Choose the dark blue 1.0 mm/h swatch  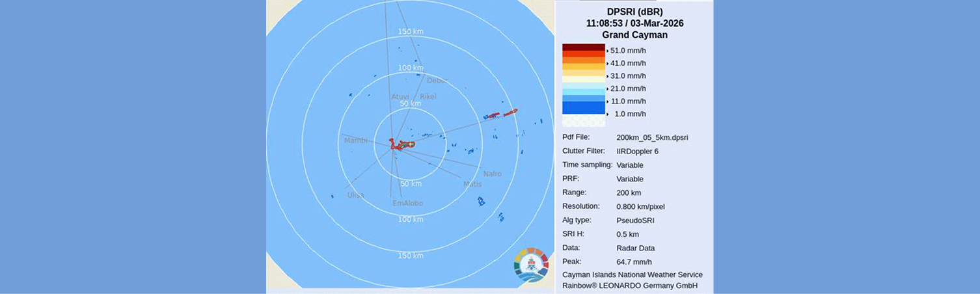[583, 107]
